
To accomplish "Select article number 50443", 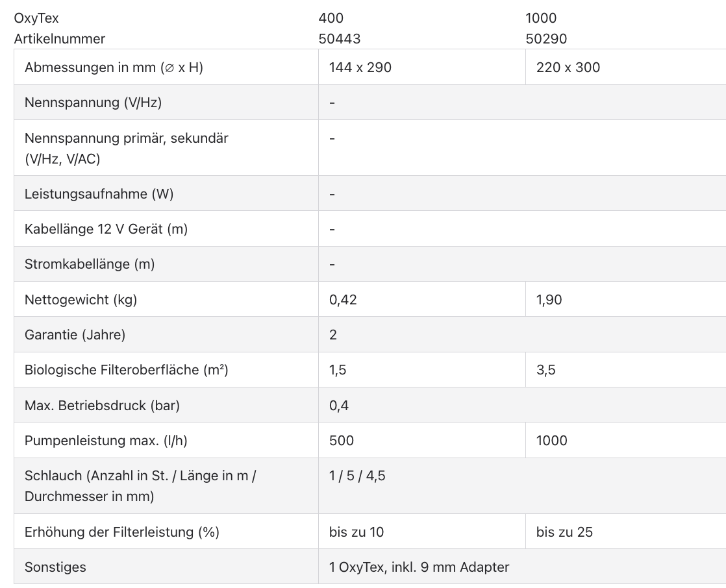I will [x=339, y=39].
